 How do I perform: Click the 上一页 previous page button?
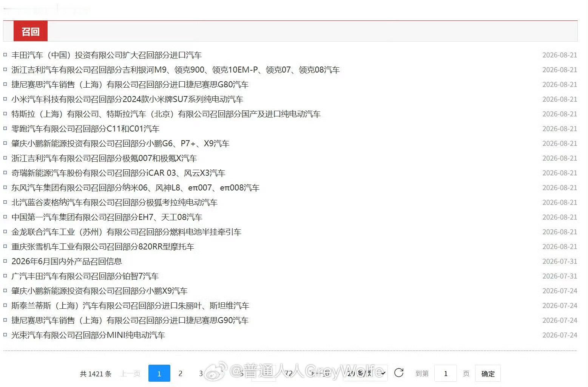click(x=131, y=374)
